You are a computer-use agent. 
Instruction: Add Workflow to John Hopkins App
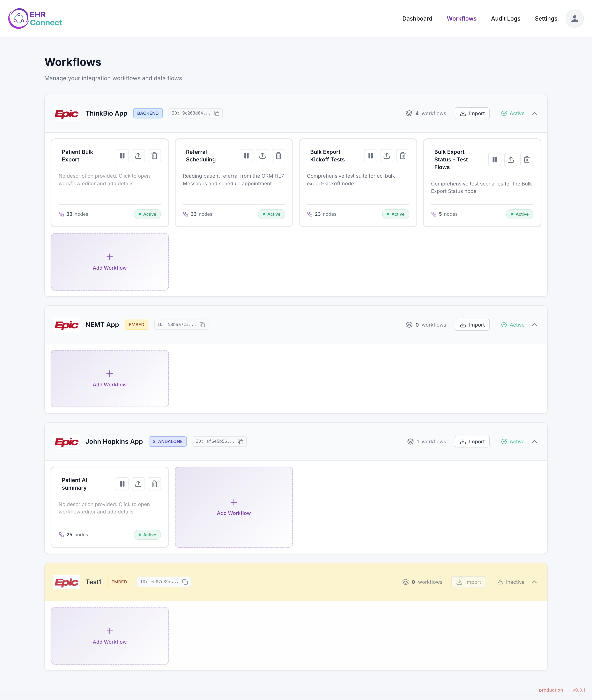pos(234,507)
